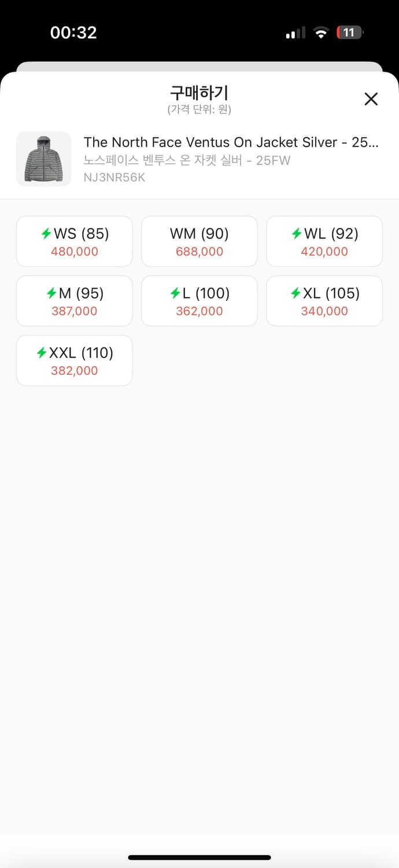Tap the lightning bolt icon on M (95)
This screenshot has width=399, height=868.
(x=51, y=293)
